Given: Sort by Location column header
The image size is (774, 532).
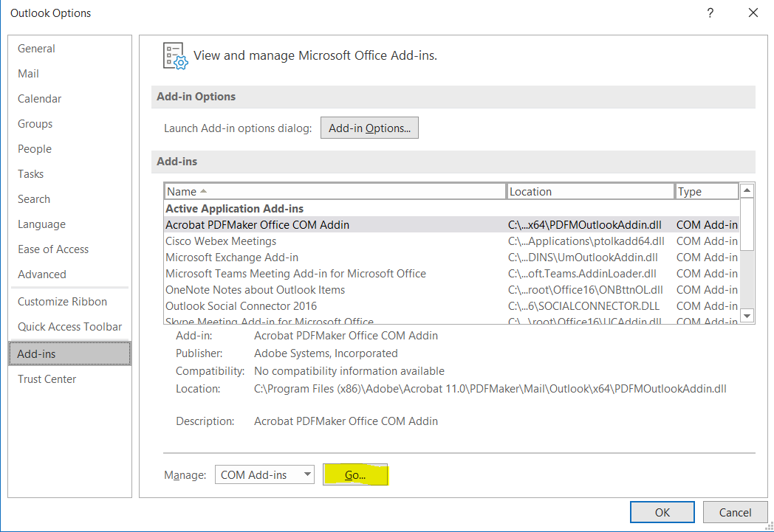Looking at the screenshot, I should 590,192.
